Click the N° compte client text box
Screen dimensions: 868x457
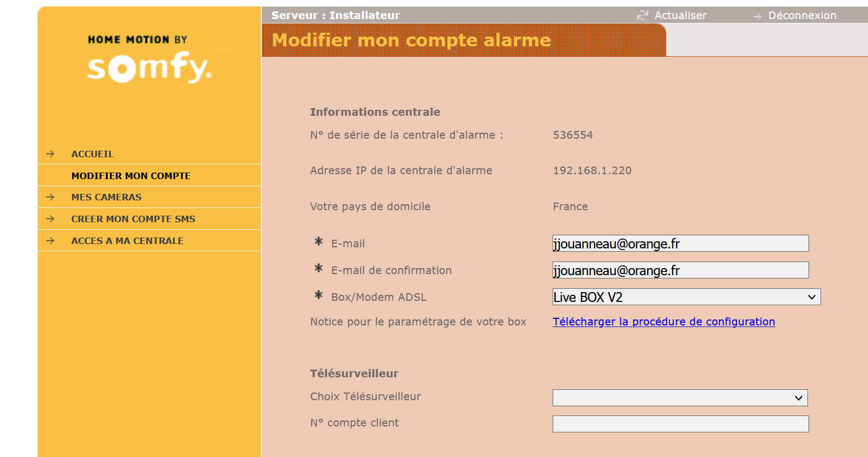click(680, 424)
